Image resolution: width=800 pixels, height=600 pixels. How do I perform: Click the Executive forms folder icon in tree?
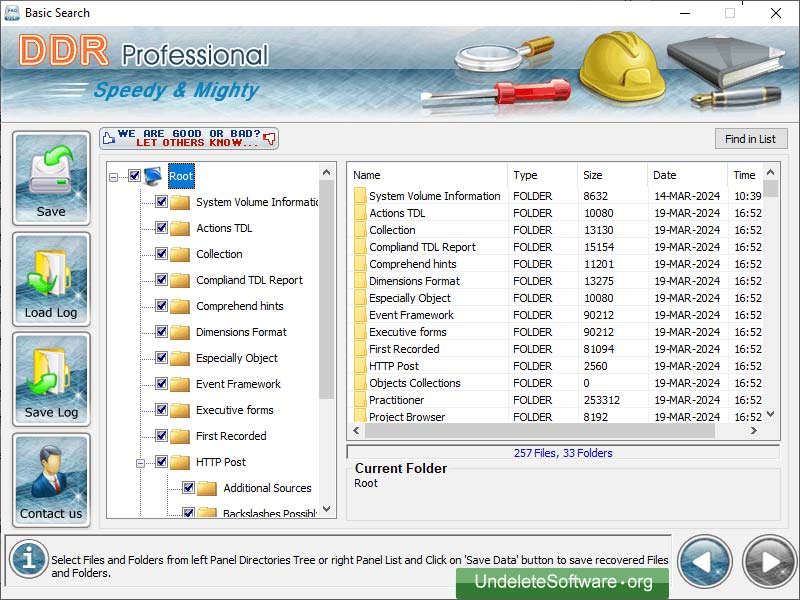pos(180,410)
